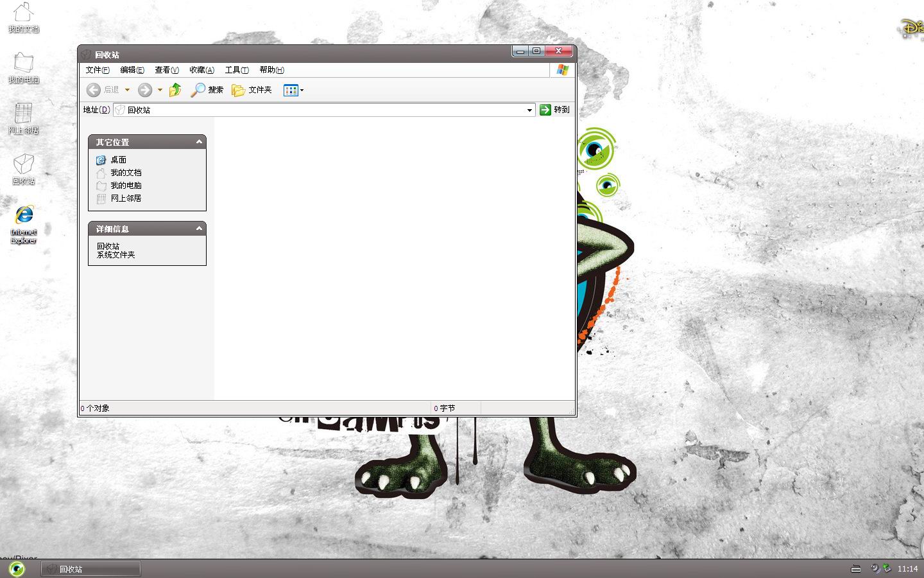Click the 转到 go button
This screenshot has height=578, width=924.
(x=554, y=110)
